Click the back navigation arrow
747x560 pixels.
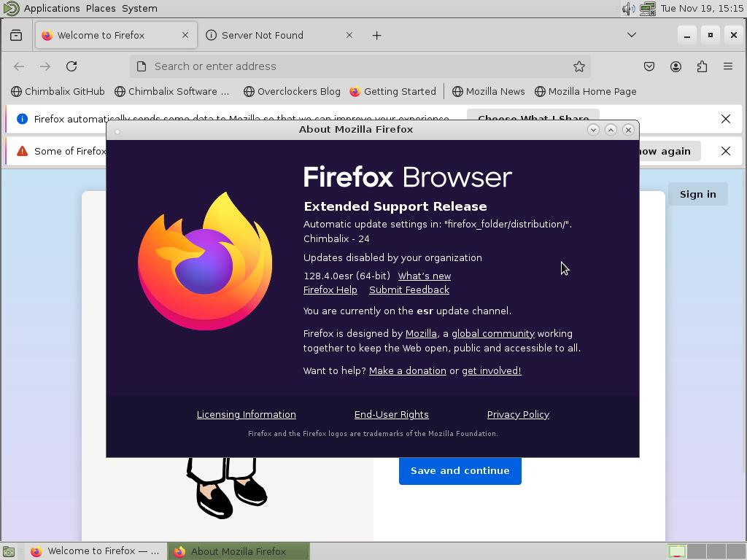coord(19,66)
